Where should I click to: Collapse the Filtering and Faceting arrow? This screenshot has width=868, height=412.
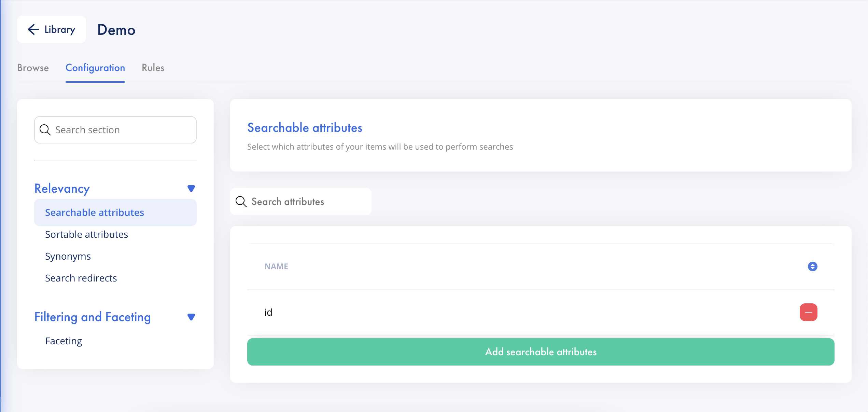pos(191,317)
